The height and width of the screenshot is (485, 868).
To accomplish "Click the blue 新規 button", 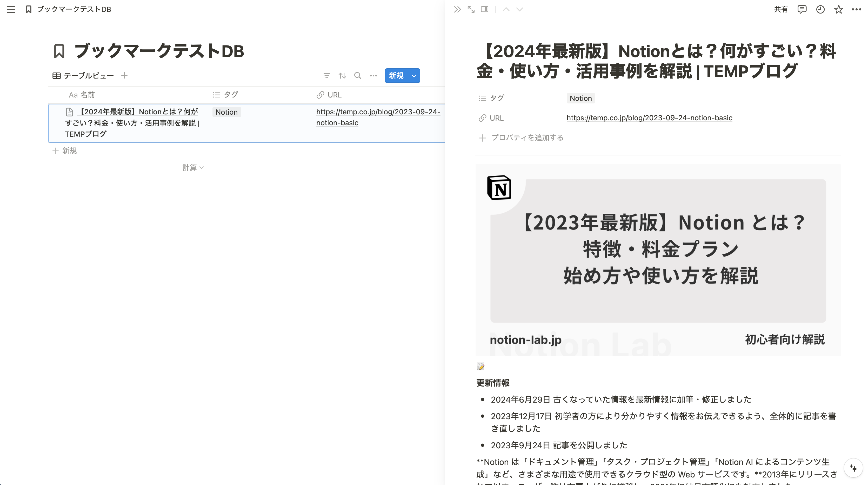I will coord(396,76).
